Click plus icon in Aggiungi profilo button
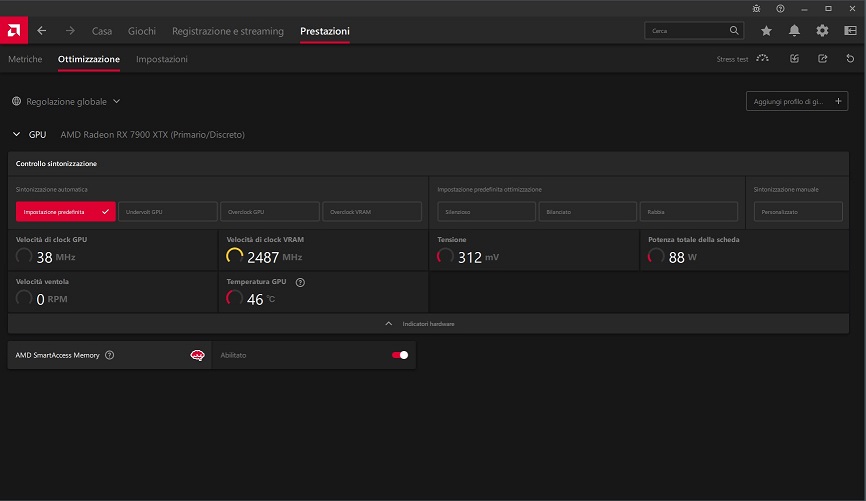This screenshot has width=866, height=501. pyautogui.click(x=838, y=101)
